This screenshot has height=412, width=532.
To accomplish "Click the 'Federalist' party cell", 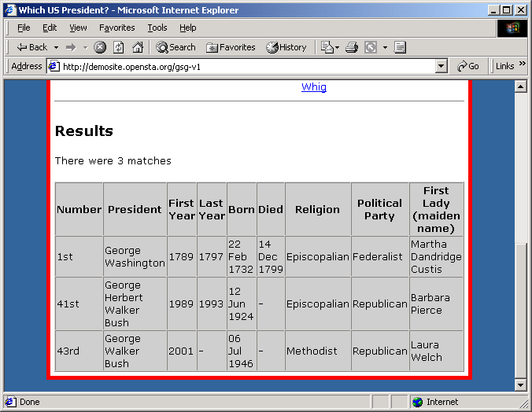I will (x=380, y=256).
